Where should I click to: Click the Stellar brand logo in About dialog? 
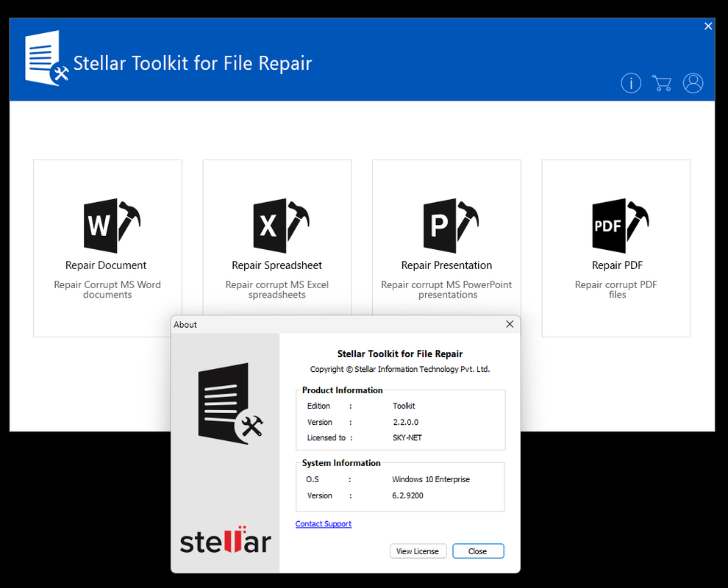point(225,540)
